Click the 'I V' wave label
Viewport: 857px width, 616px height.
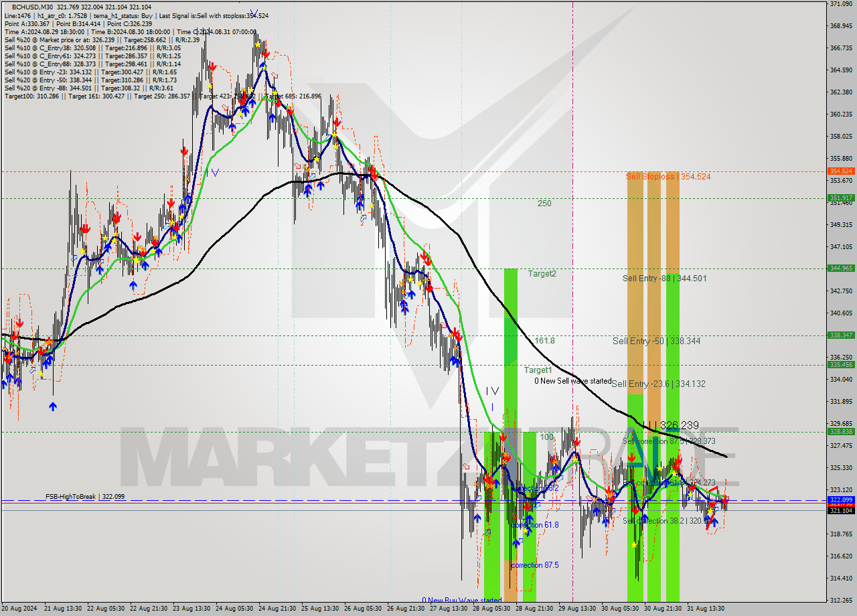tap(492, 391)
